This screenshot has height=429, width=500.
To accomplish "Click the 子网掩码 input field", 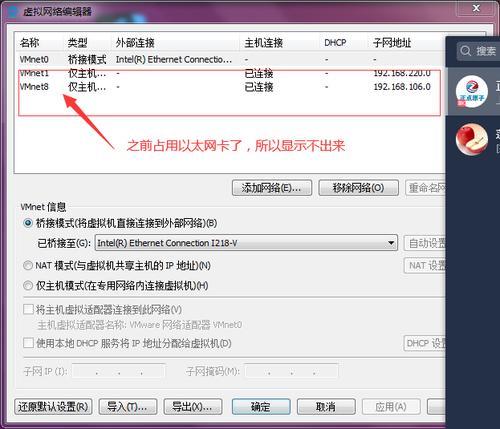I will 291,371.
